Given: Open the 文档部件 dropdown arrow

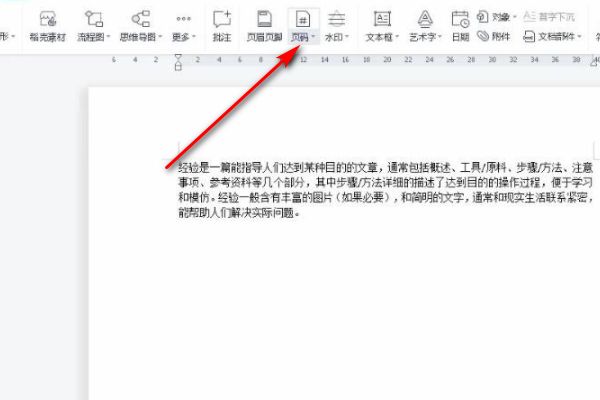Looking at the screenshot, I should click(579, 37).
